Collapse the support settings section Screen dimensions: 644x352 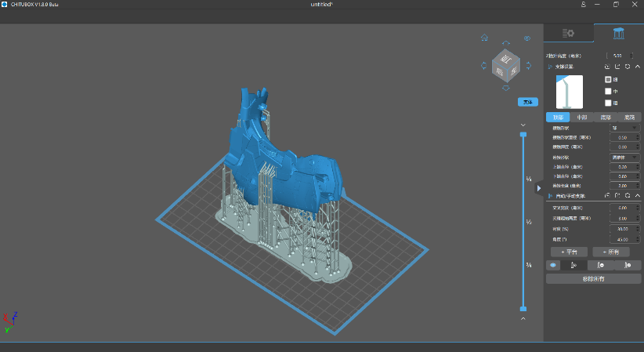[x=638, y=67]
